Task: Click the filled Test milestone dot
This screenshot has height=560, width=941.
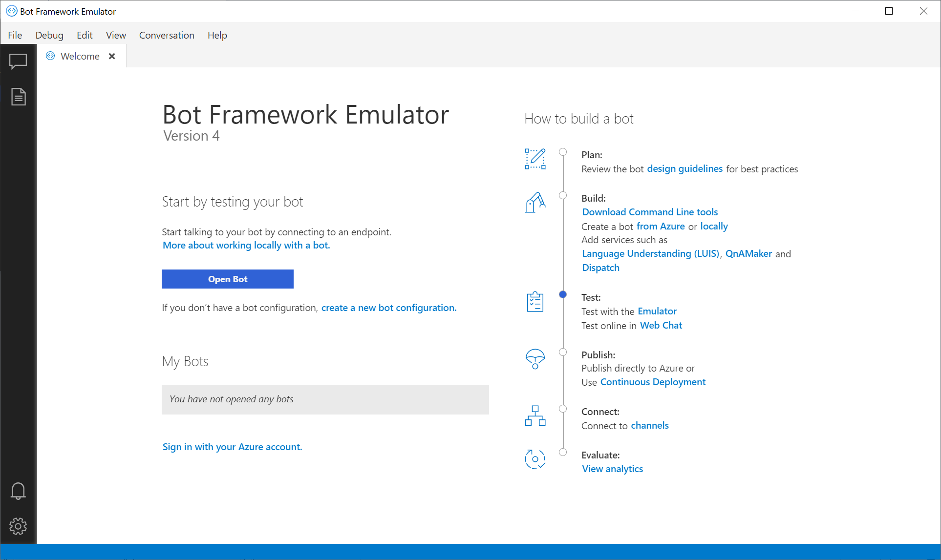Action: (563, 295)
